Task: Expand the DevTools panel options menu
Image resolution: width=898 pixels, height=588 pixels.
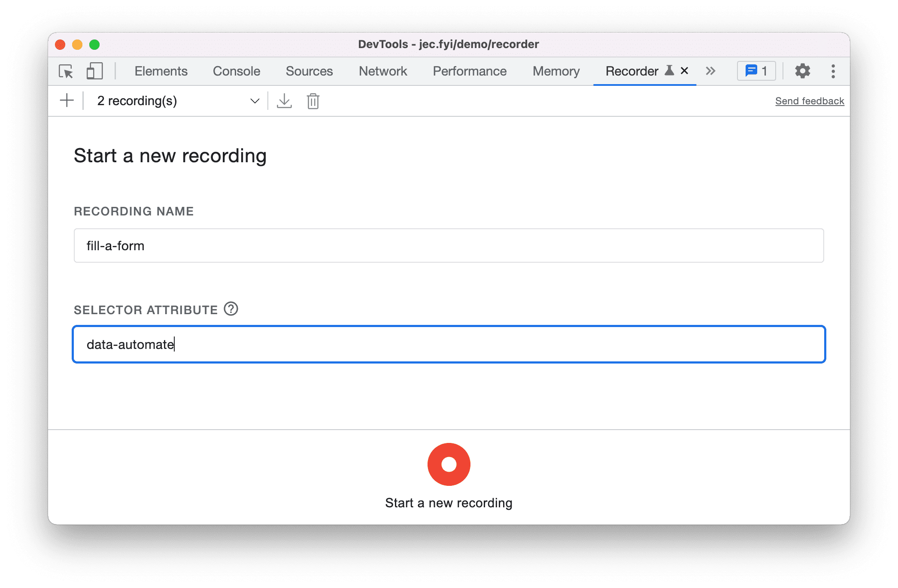Action: click(x=833, y=70)
